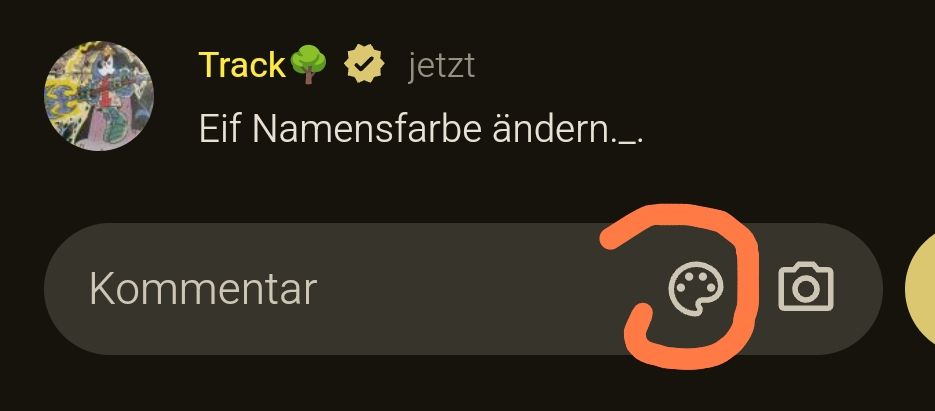Tap the camera icon to attach photo
Image resolution: width=935 pixels, height=411 pixels.
tap(806, 287)
